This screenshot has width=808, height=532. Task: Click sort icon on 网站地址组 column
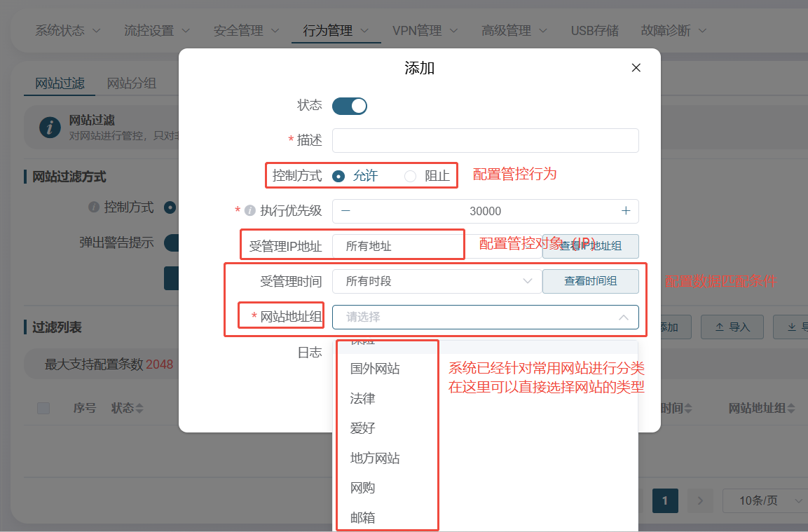pyautogui.click(x=791, y=409)
